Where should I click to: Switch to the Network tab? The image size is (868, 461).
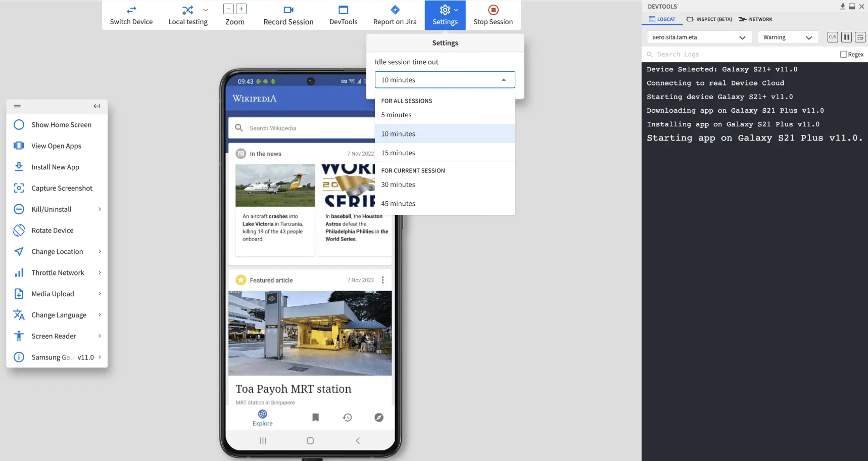tap(755, 19)
